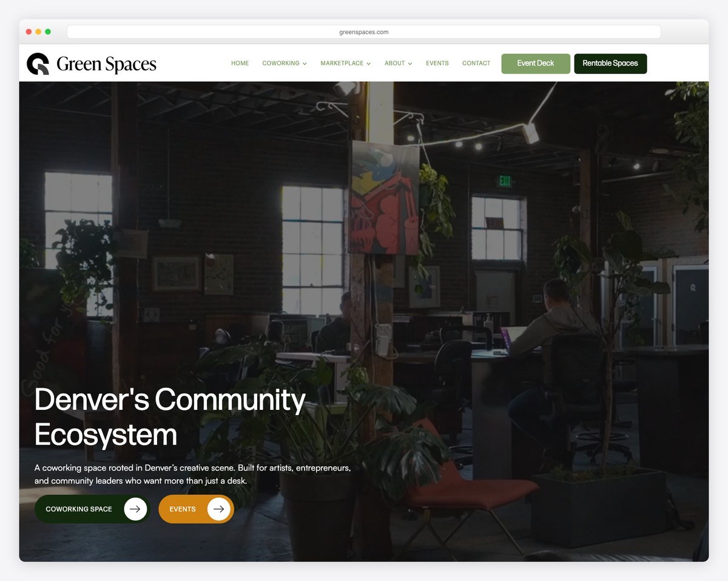Click the heading Denver's Community Ecosystem

coord(170,416)
